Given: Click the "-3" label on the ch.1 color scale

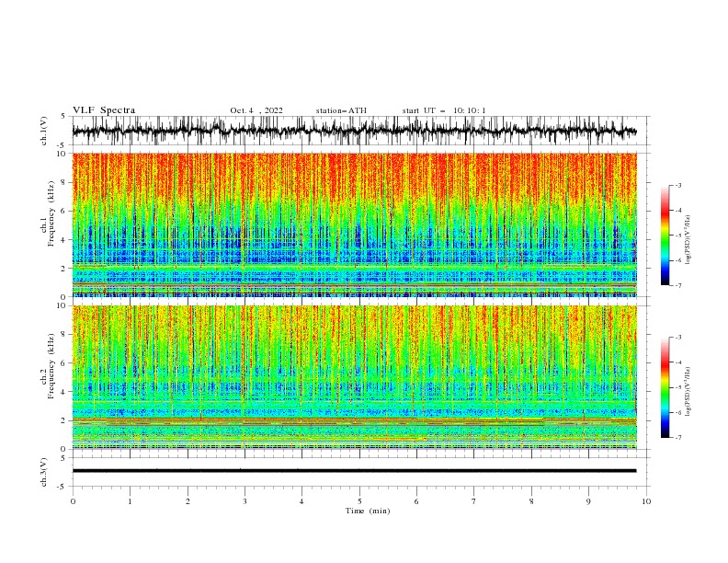Looking at the screenshot, I should (678, 185).
